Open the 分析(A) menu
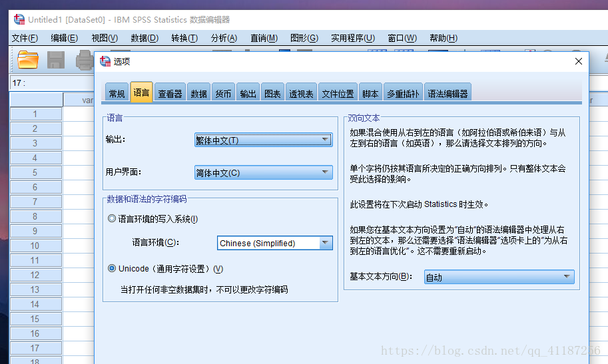 click(224, 38)
